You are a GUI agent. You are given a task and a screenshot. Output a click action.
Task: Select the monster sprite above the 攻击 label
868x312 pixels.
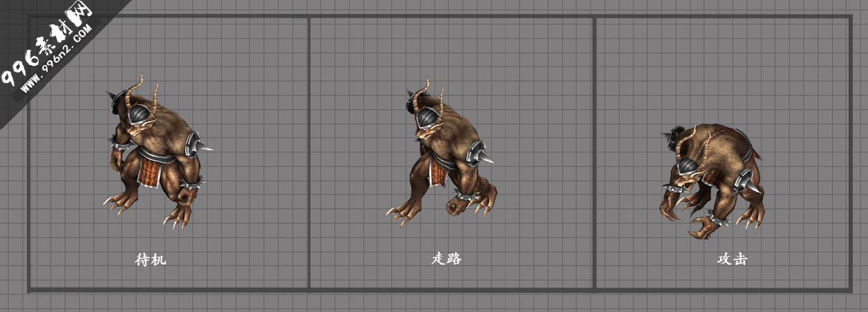click(713, 182)
